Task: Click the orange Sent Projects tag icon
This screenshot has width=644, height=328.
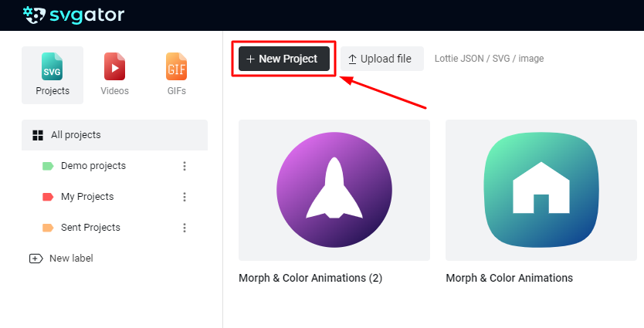Action: click(48, 228)
